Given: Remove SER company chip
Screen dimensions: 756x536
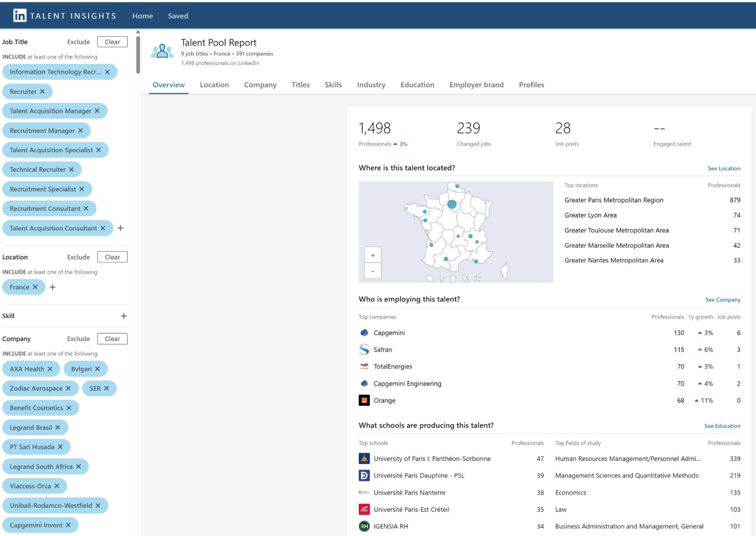Looking at the screenshot, I should click(x=106, y=388).
